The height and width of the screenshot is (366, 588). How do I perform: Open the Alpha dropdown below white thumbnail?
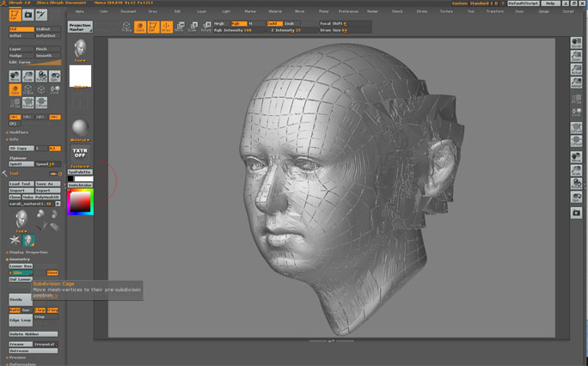[x=80, y=87]
